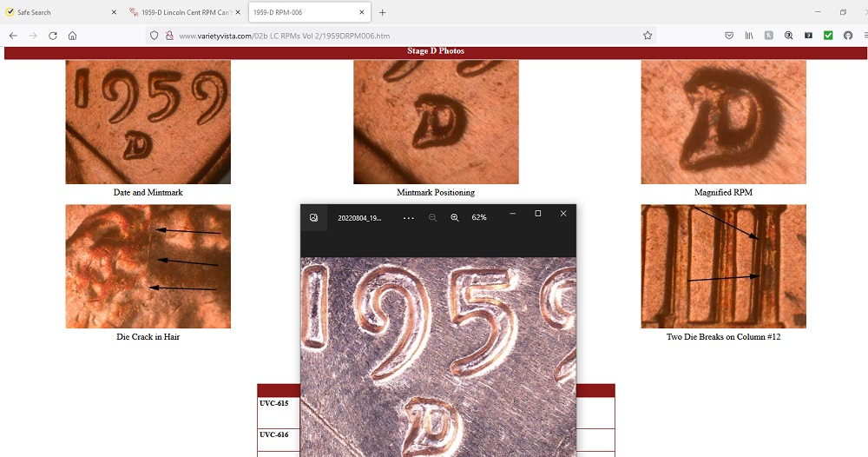Maximize the photo viewer window
The image size is (868, 457).
point(537,213)
